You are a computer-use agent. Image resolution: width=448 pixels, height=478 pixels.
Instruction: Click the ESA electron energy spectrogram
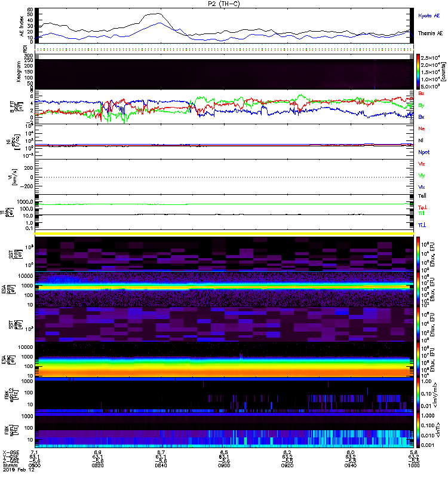[x=224, y=360]
